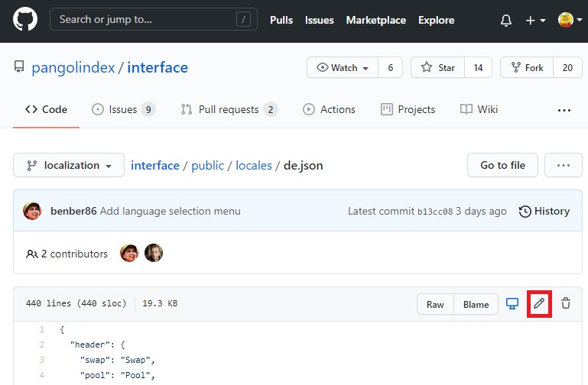Select line number 3
Viewport: 588px width, 385px height.
click(42, 360)
